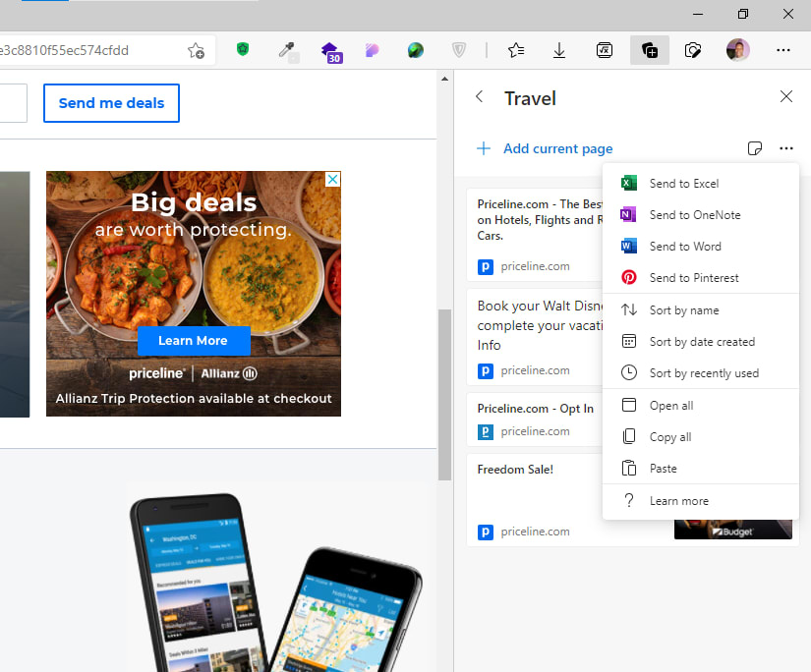Image resolution: width=811 pixels, height=672 pixels.
Task: Close the Big deals ad
Action: point(332,180)
